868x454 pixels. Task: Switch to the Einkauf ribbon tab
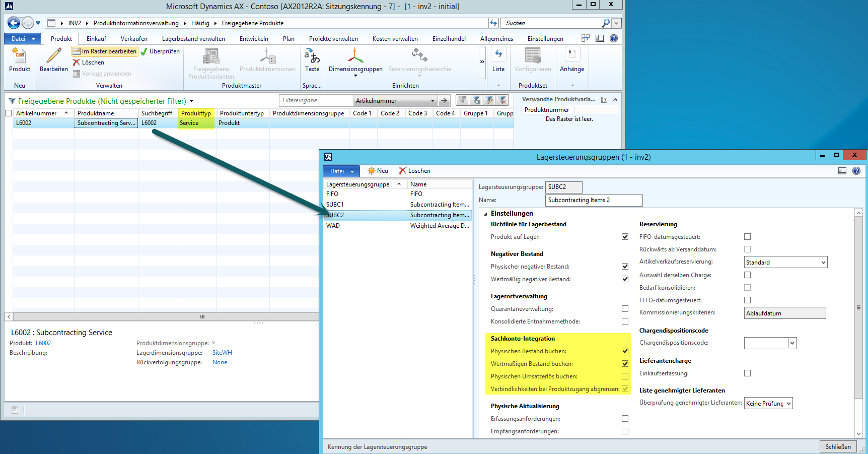(96, 39)
